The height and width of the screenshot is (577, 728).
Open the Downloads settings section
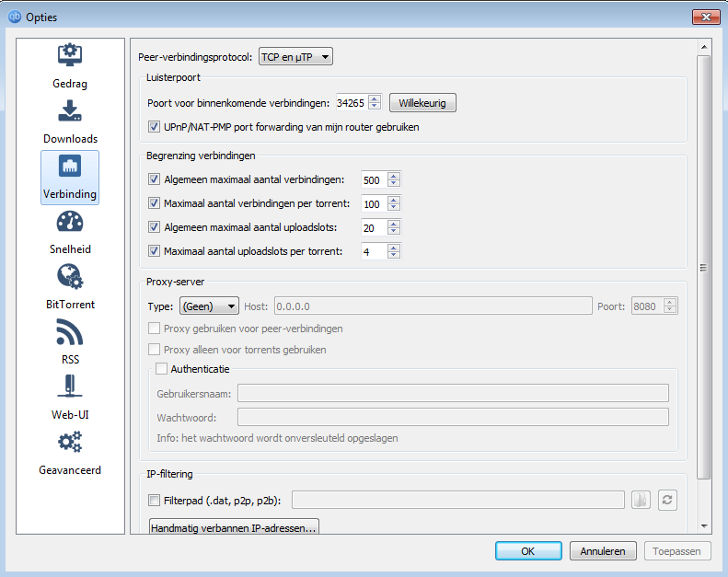[x=70, y=121]
